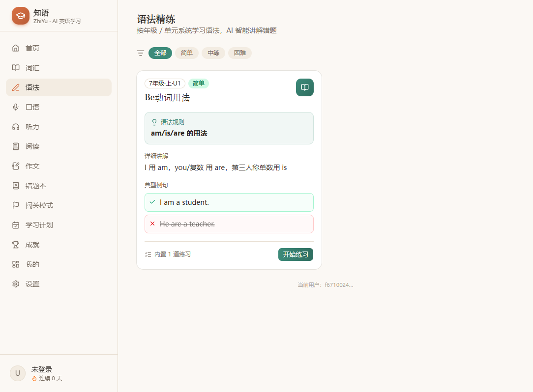
Task: Click the home icon beside 首页
Action: (x=16, y=48)
